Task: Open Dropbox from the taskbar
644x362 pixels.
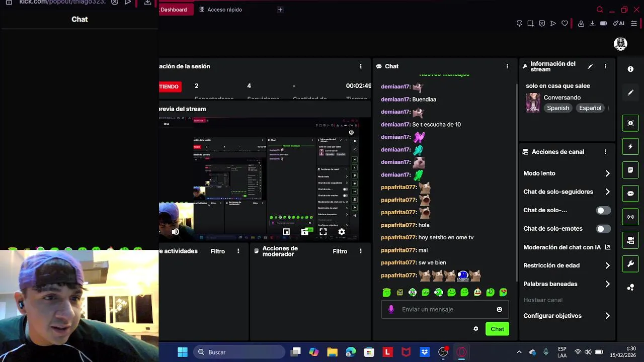Action: coord(425,352)
